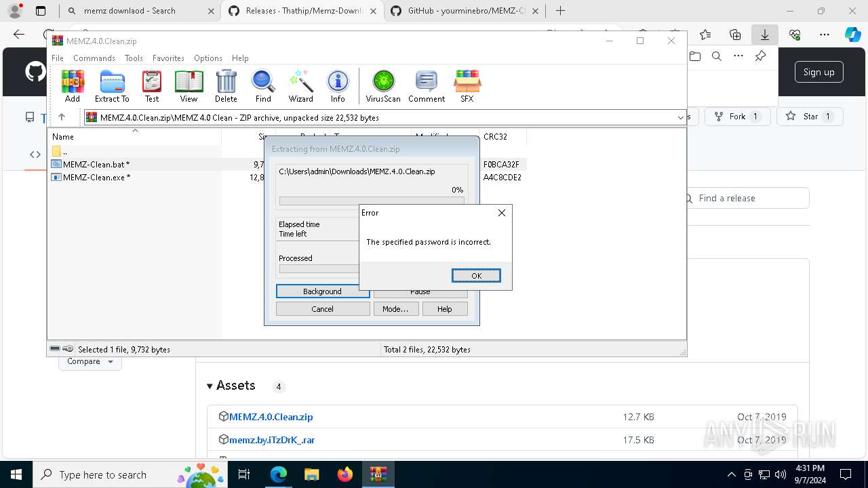The height and width of the screenshot is (488, 868).
Task: Sort by the Name column header
Action: coord(136,136)
